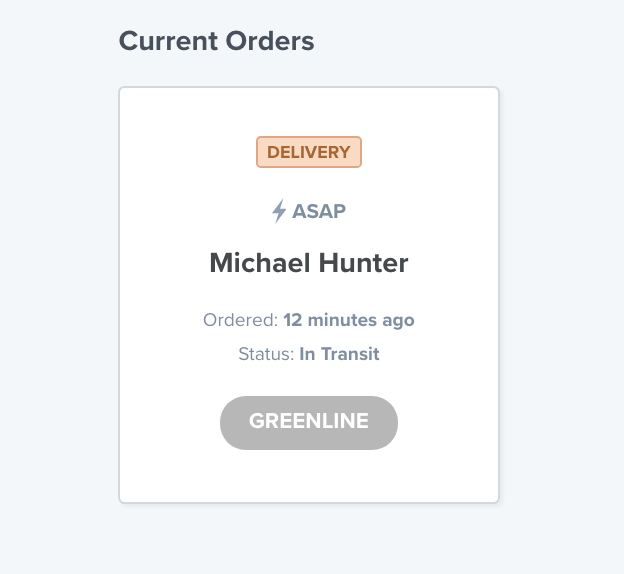Click the last name Hunter
624x574 pixels.
click(x=363, y=263)
